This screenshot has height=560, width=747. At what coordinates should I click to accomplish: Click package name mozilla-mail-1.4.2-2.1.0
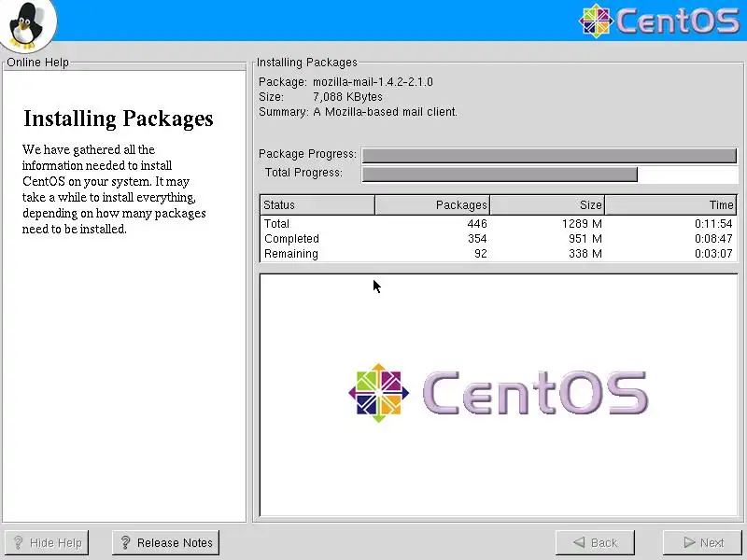coord(373,82)
